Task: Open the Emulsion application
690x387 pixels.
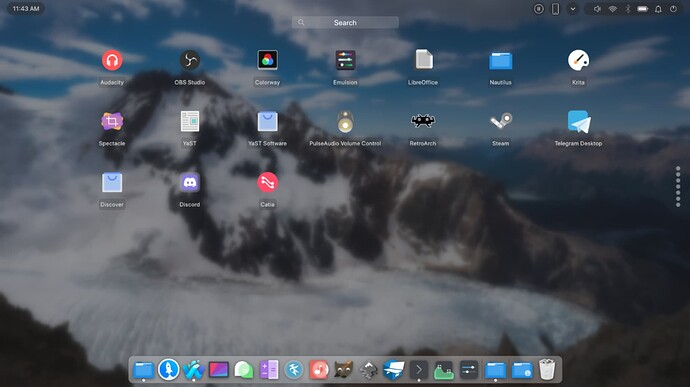Action: pos(345,60)
